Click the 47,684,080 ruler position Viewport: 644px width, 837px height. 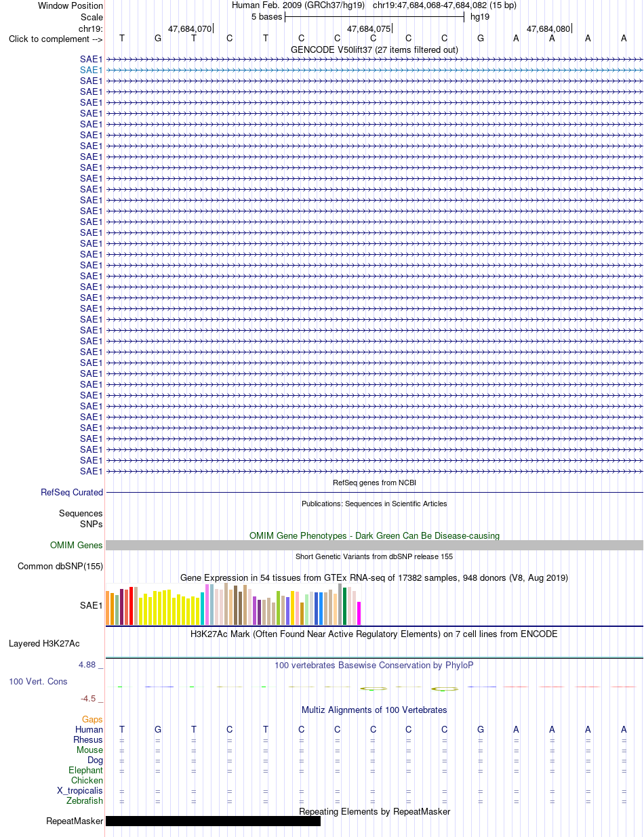pos(548,28)
